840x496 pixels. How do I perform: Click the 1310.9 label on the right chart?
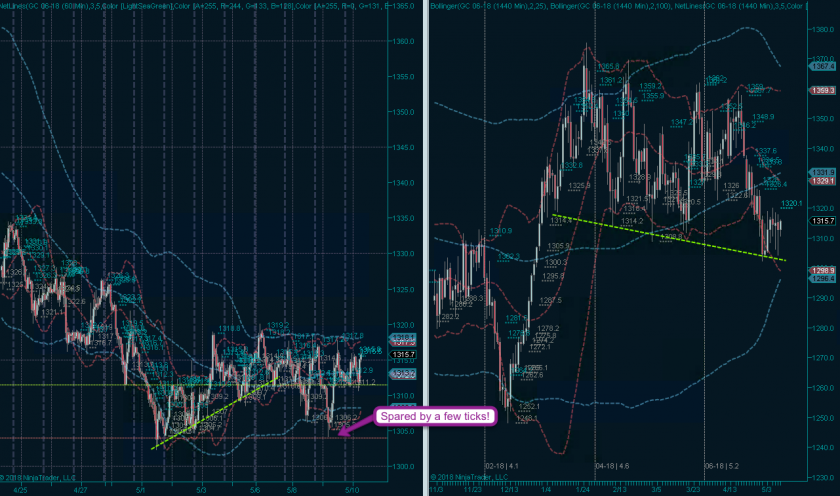tap(500, 231)
